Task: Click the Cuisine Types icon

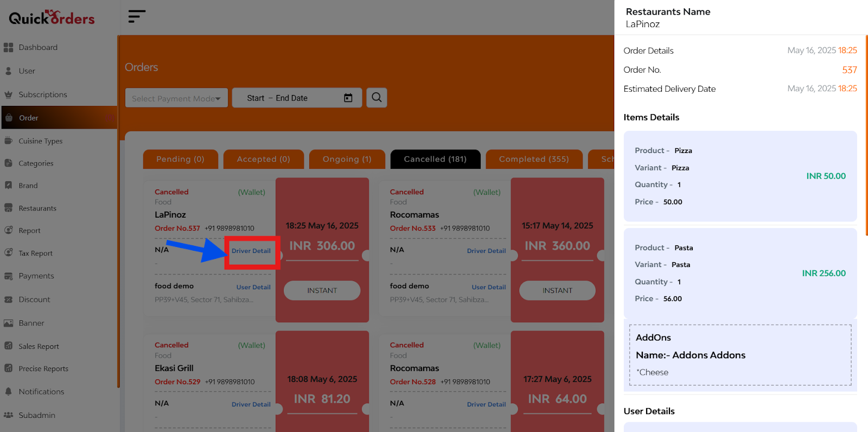Action: click(x=8, y=141)
